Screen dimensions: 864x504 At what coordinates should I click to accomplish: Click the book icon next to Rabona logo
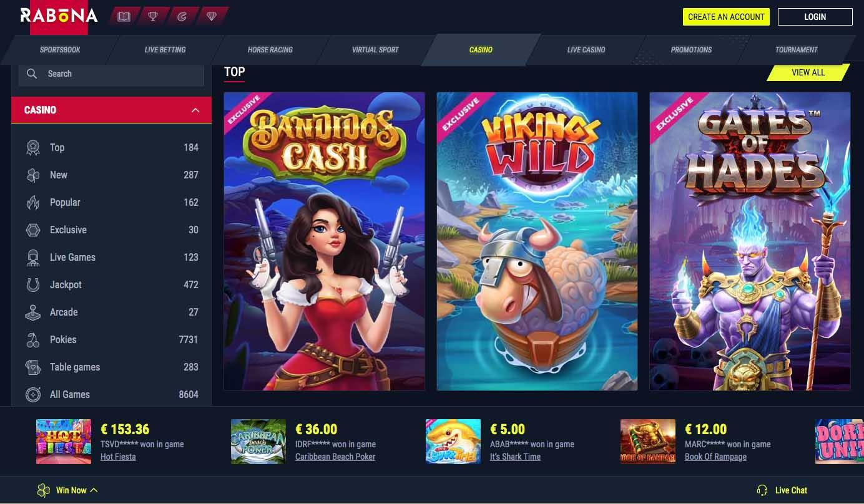[124, 17]
